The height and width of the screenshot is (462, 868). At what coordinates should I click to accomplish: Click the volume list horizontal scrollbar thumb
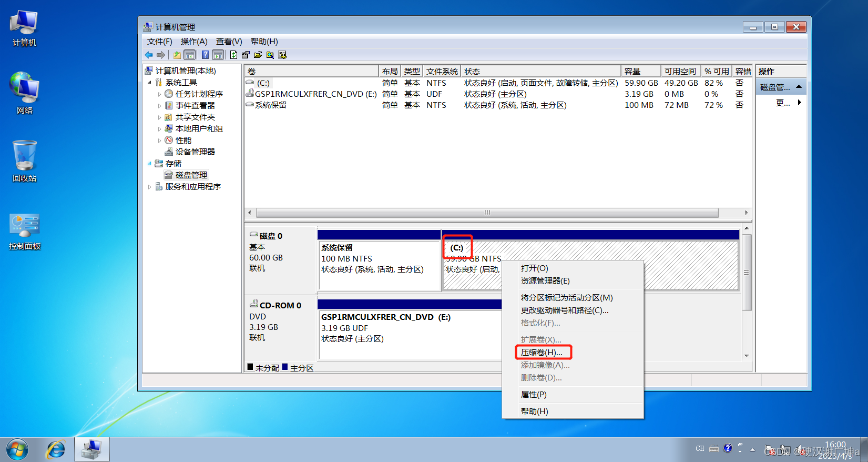tap(487, 213)
